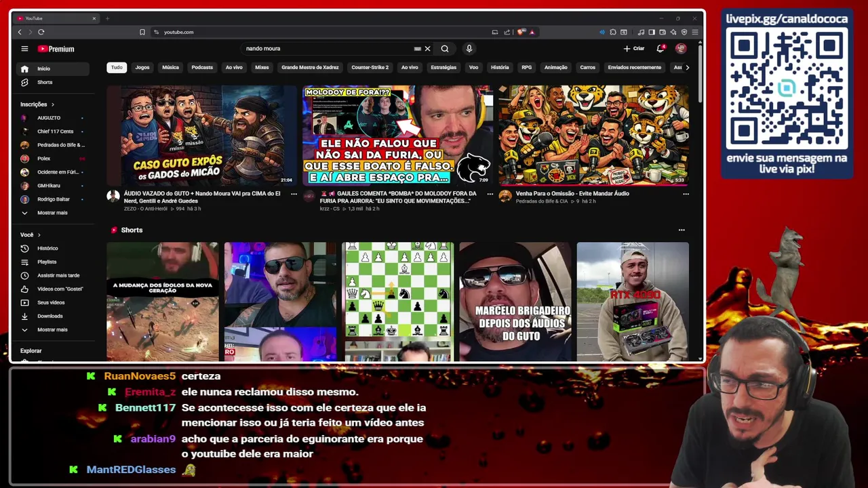
Task: Select the RPG chip
Action: point(526,67)
